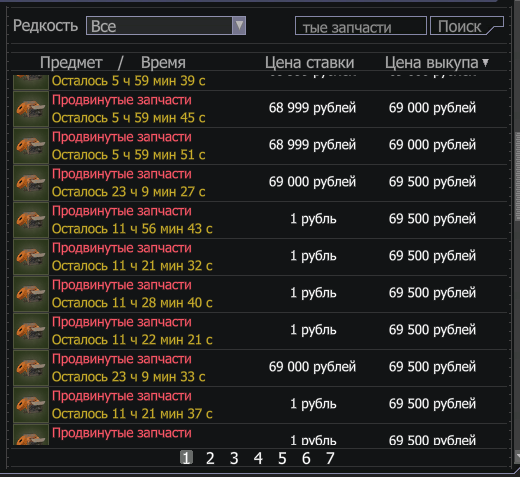Select spare parts icon for lot 11 ч 28 мин 40 с
Image resolution: width=520 pixels, height=477 pixels.
[31, 294]
